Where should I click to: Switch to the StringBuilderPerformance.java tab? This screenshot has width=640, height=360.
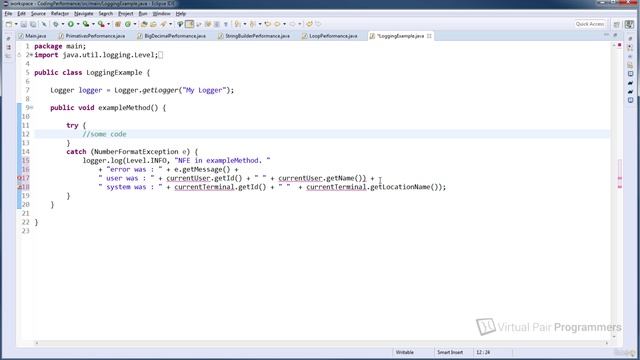(254, 36)
